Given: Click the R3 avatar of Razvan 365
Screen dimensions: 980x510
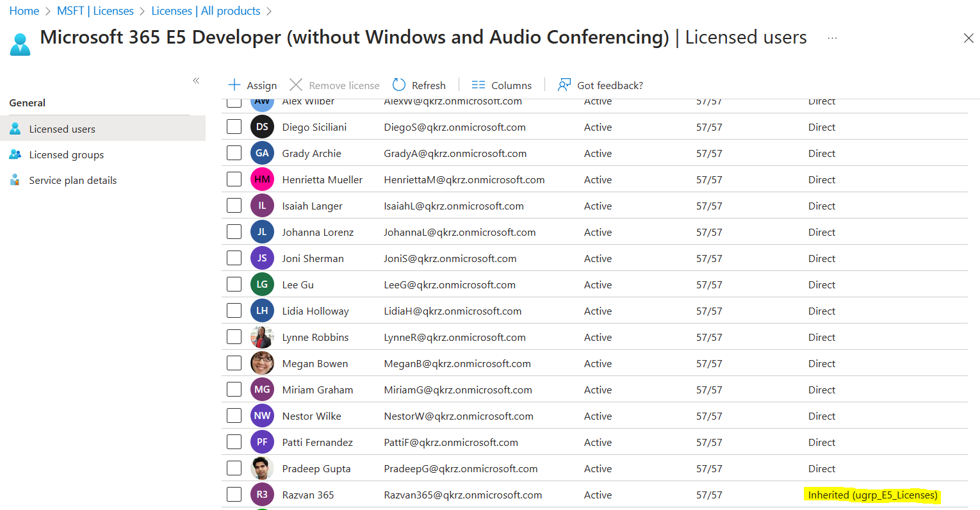Looking at the screenshot, I should 262,495.
